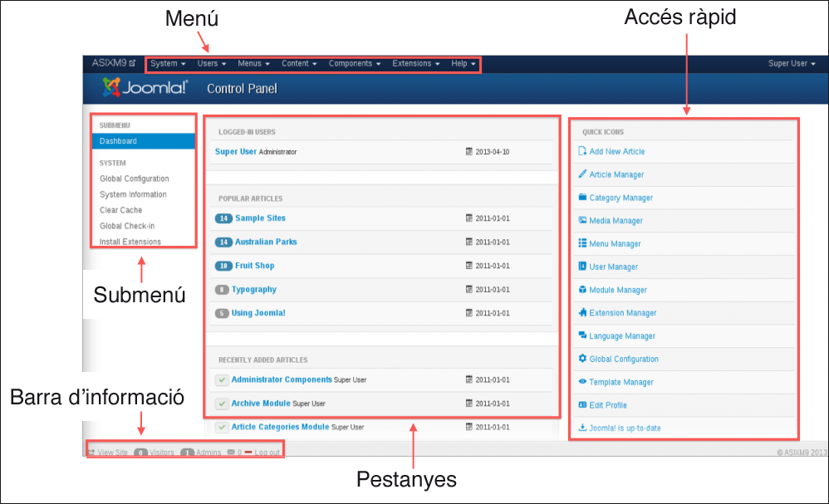Image resolution: width=829 pixels, height=504 pixels.
Task: Open the Administrator Components article link
Action: 282,379
